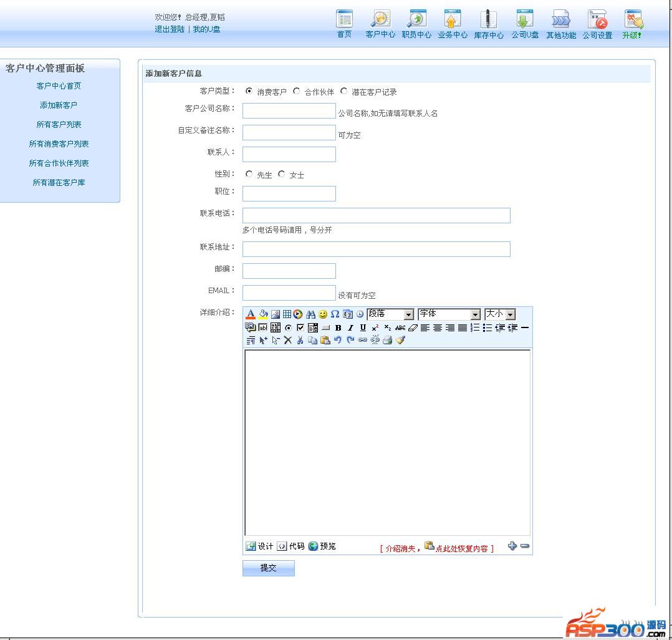Insert image in the editor toolbar
This screenshot has width=672, height=640.
coord(275,314)
